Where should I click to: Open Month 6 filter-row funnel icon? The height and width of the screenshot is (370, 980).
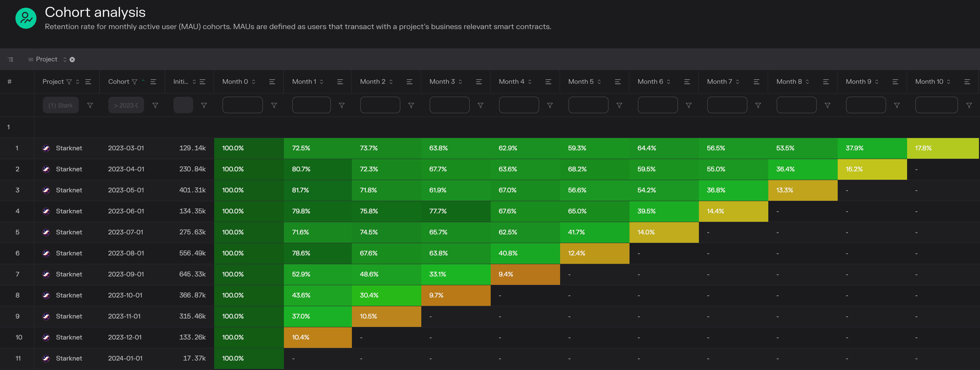[689, 105]
